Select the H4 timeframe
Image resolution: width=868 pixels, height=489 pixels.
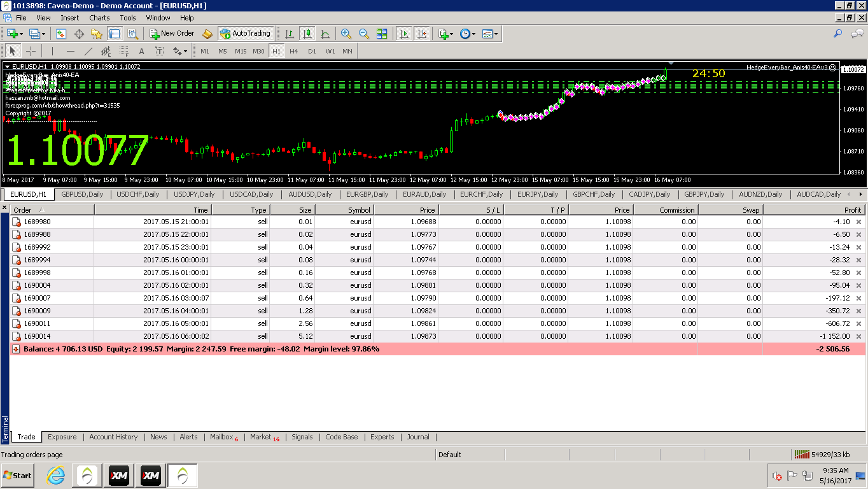pyautogui.click(x=293, y=51)
